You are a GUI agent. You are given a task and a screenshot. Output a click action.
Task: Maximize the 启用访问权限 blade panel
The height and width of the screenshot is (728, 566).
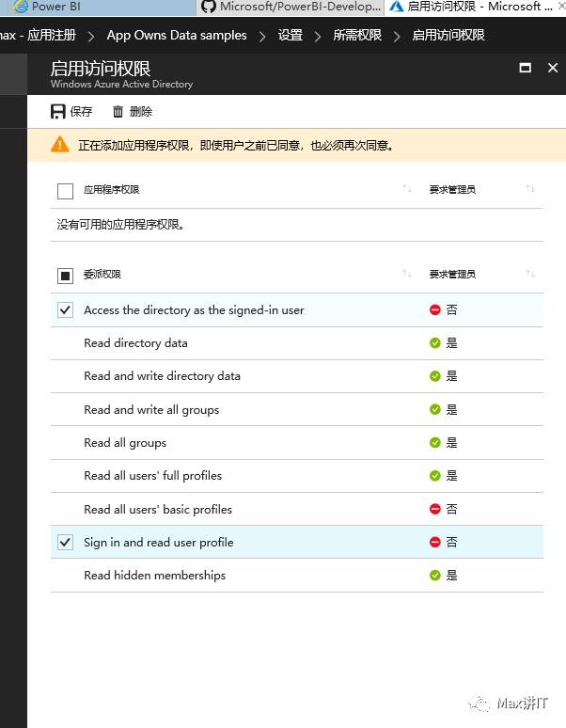[526, 68]
